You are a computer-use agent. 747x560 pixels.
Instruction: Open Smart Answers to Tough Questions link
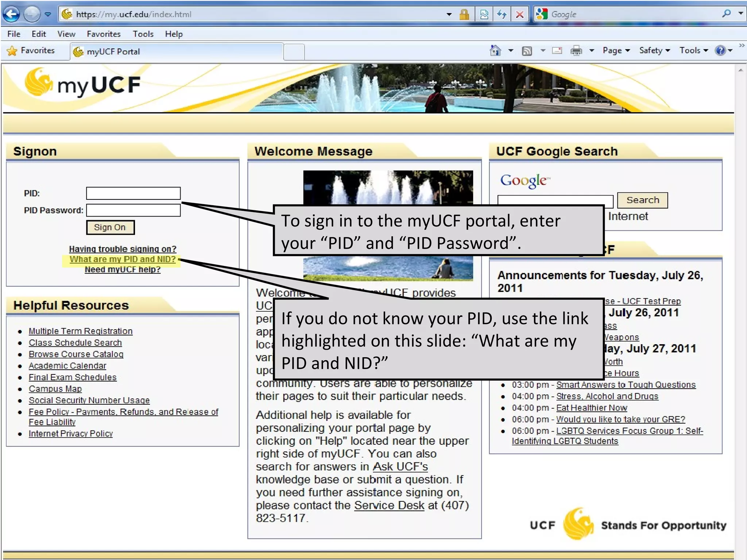click(626, 385)
